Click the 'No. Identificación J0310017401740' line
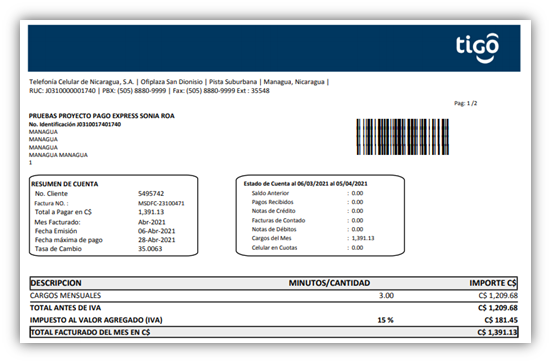This screenshot has width=551, height=363. pos(75,124)
